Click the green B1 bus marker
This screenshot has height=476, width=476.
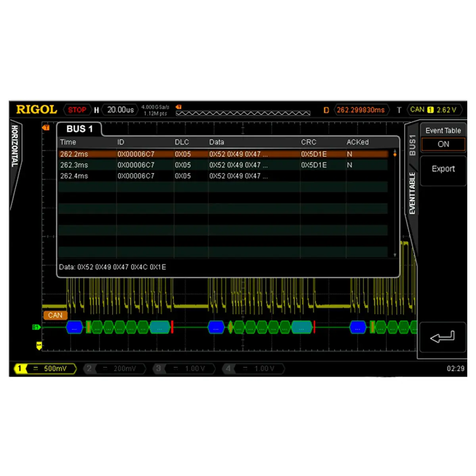(x=36, y=327)
